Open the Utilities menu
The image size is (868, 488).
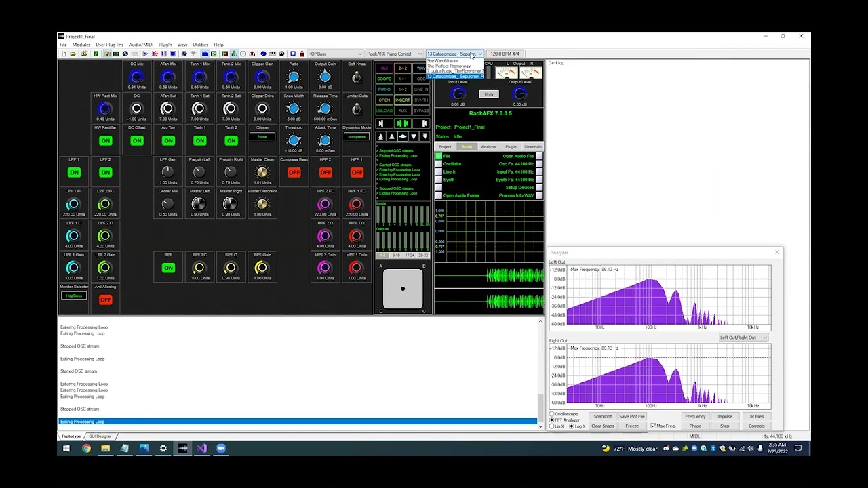tap(200, 45)
